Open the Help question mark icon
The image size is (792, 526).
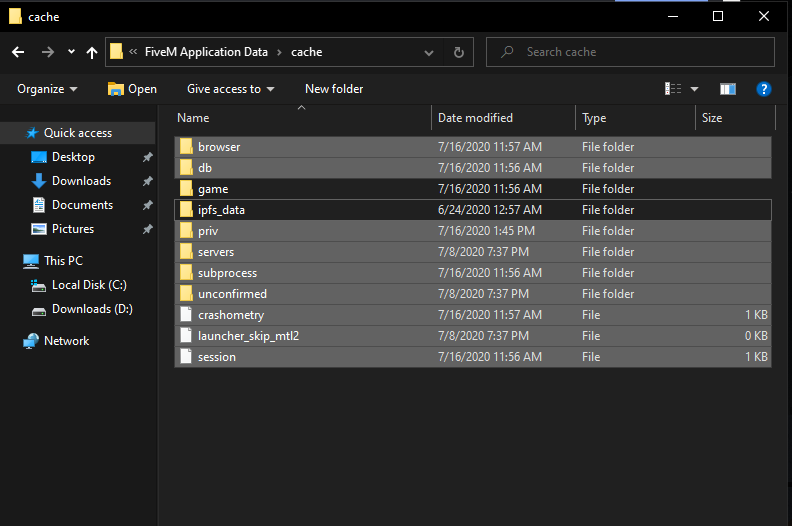[x=763, y=89]
